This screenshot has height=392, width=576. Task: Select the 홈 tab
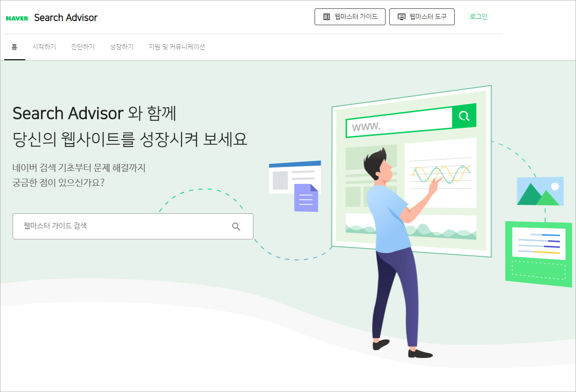pyautogui.click(x=14, y=47)
